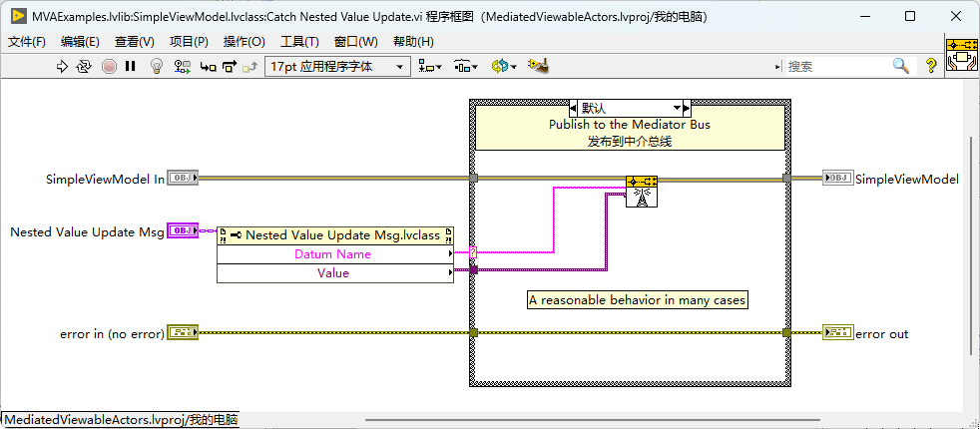Click Nested Value Update Msg.lvclass header

[335, 235]
